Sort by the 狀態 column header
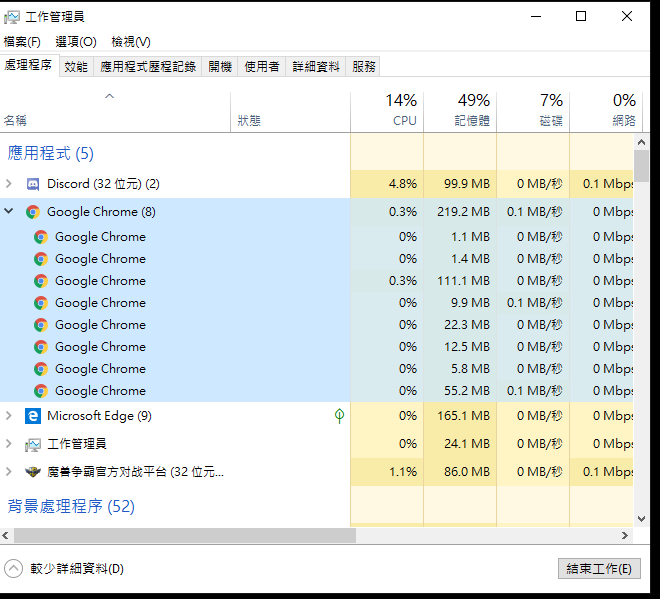660x599 pixels. (x=290, y=112)
